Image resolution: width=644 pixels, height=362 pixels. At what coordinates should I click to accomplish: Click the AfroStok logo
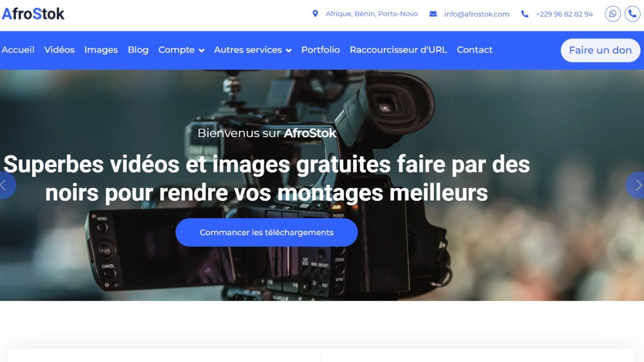tap(33, 14)
